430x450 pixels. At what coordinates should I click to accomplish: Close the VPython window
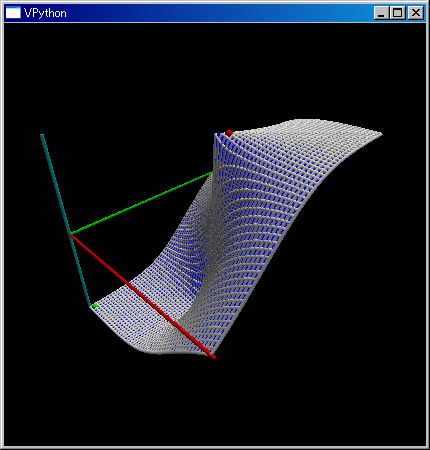click(416, 13)
